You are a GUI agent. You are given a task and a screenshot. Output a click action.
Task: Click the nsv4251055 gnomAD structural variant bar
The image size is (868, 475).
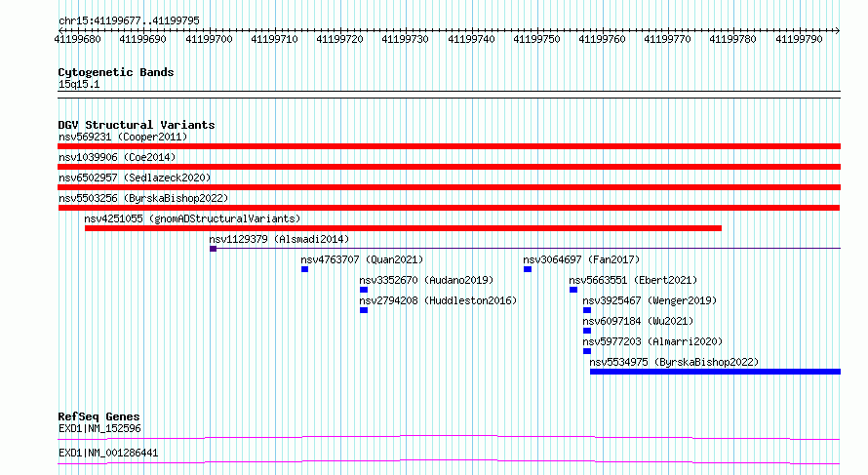click(x=403, y=228)
